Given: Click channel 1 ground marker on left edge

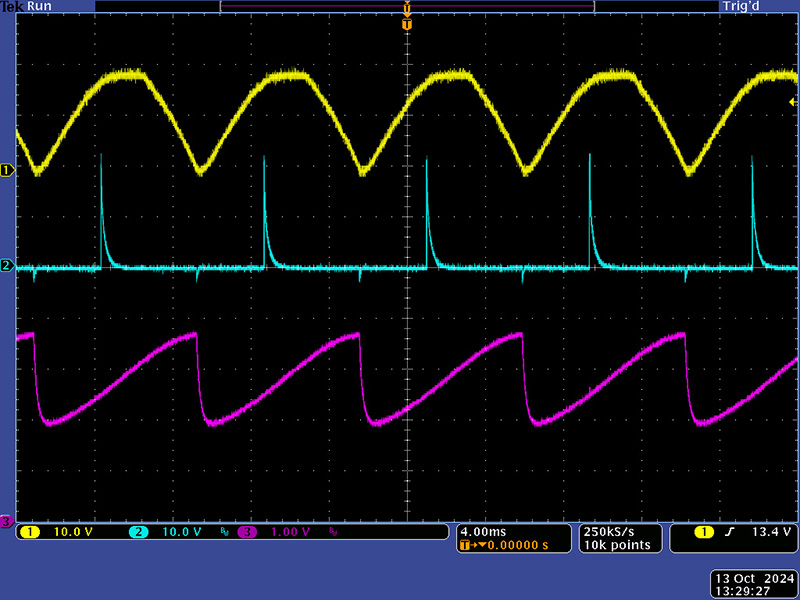Looking at the screenshot, I should (x=6, y=170).
